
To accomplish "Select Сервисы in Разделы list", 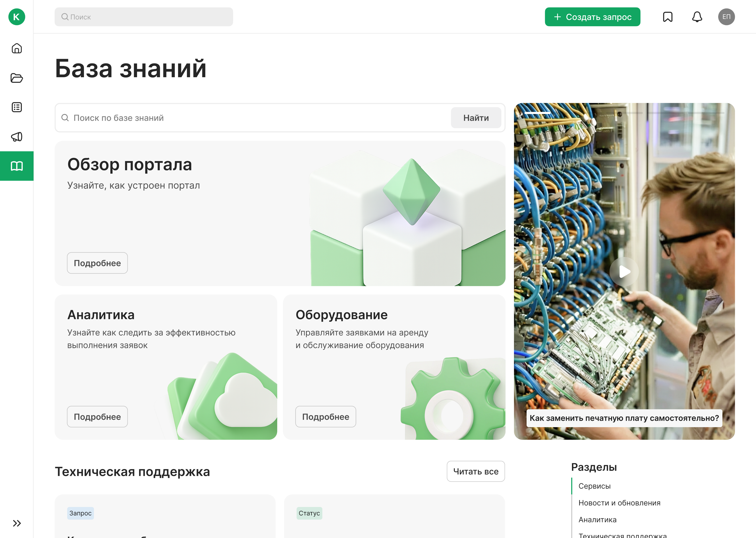I will tap(595, 486).
